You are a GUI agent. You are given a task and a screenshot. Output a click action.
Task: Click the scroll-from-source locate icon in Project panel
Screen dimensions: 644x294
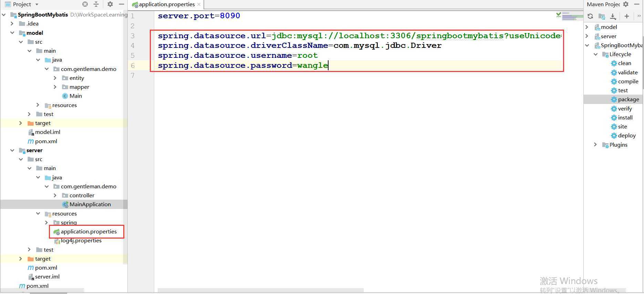coord(85,4)
